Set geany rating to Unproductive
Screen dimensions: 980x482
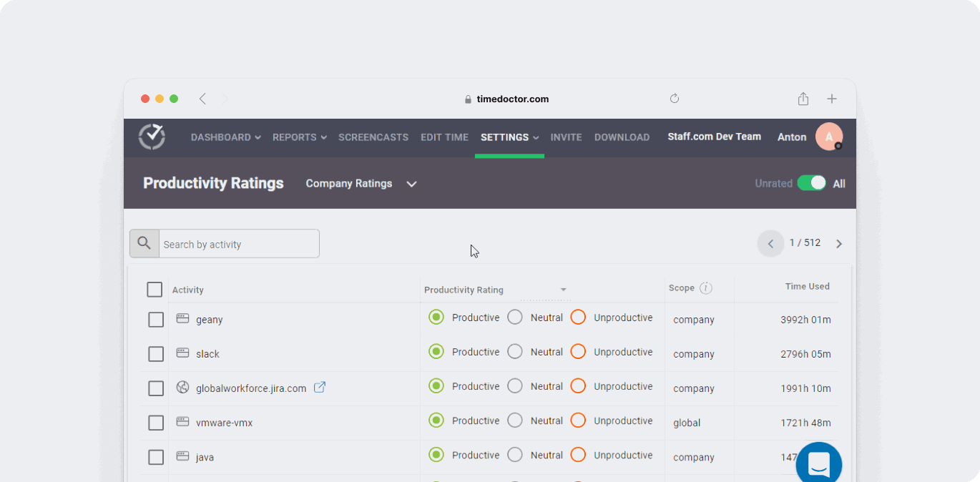[578, 317]
